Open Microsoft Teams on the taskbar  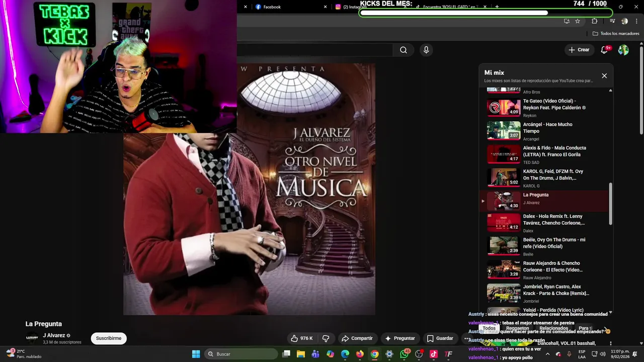pyautogui.click(x=315, y=354)
